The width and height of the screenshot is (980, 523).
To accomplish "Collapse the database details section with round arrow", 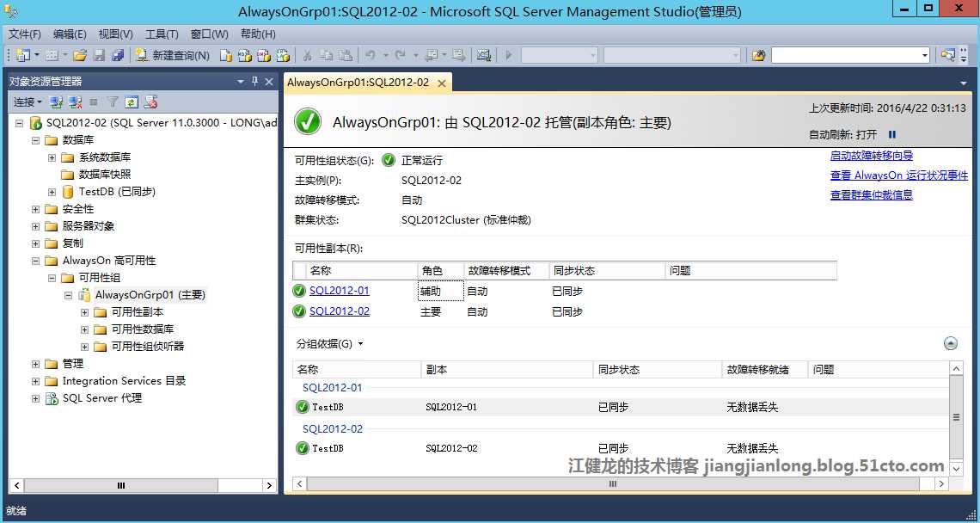I will pyautogui.click(x=951, y=343).
